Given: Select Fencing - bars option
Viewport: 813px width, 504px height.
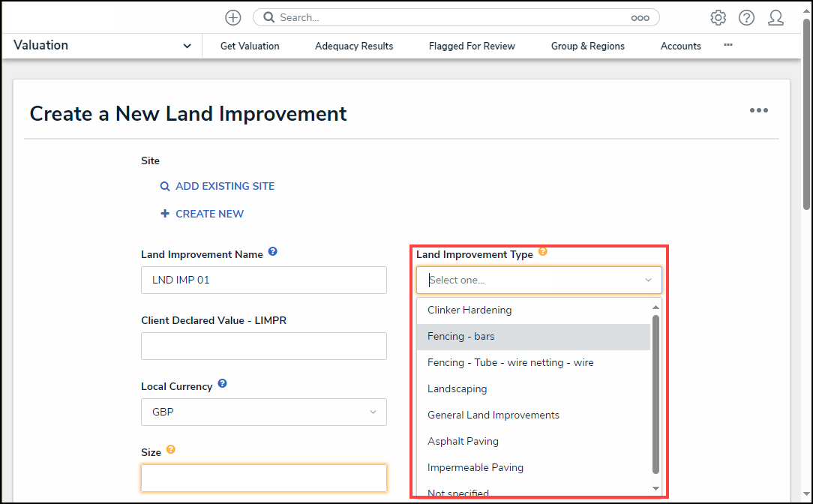Looking at the screenshot, I should [533, 337].
